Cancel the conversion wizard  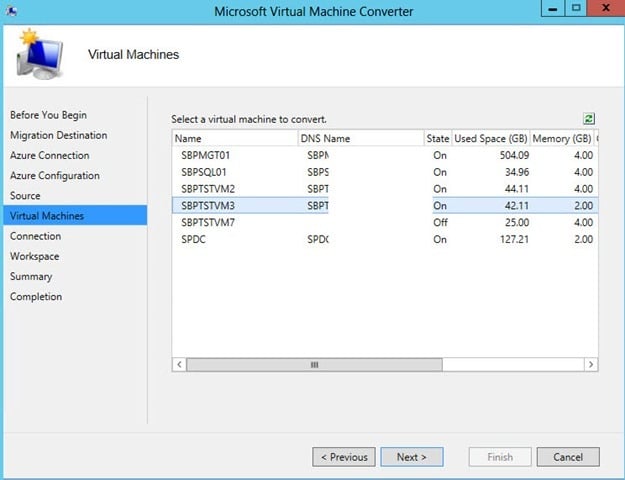pyautogui.click(x=568, y=457)
